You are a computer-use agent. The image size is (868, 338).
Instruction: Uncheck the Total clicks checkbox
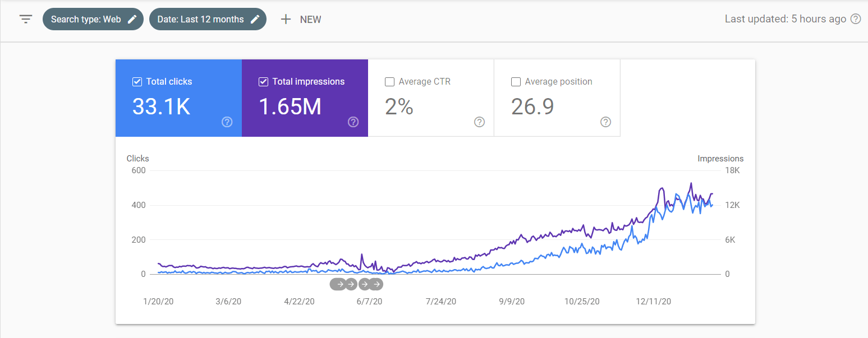(x=137, y=82)
